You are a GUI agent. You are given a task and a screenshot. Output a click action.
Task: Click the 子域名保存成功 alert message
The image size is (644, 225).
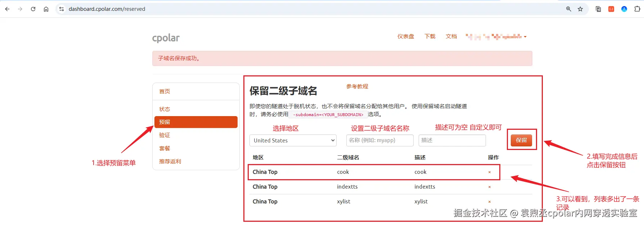tap(342, 58)
